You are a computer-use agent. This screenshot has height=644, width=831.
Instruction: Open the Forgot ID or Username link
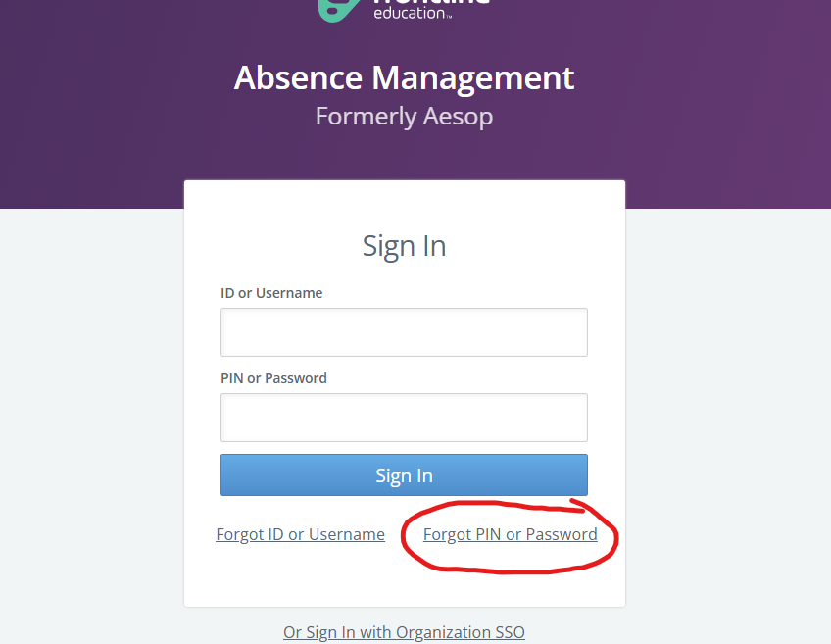(300, 534)
